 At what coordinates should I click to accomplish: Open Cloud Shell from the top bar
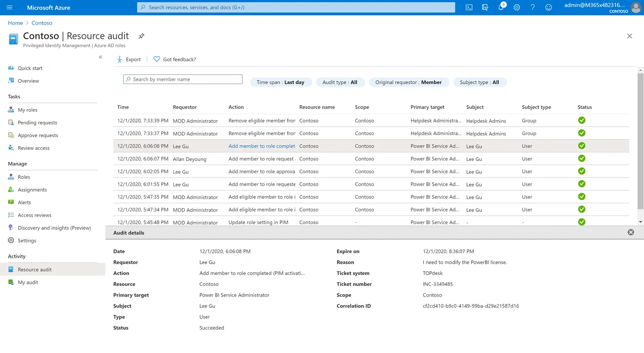pos(469,7)
